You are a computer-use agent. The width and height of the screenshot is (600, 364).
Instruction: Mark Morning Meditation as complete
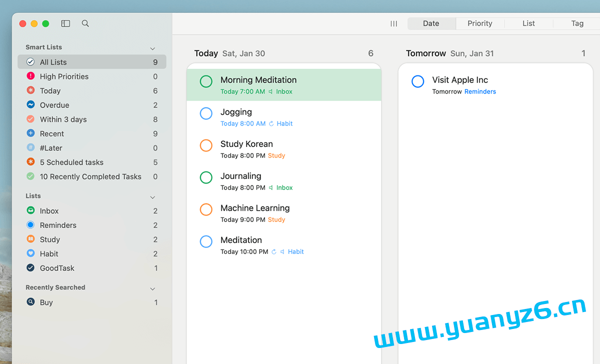click(206, 81)
